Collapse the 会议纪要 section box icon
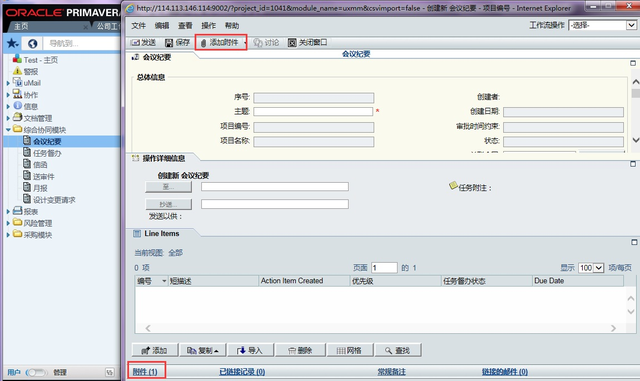Screen dimensions: 640x381 click(633, 63)
